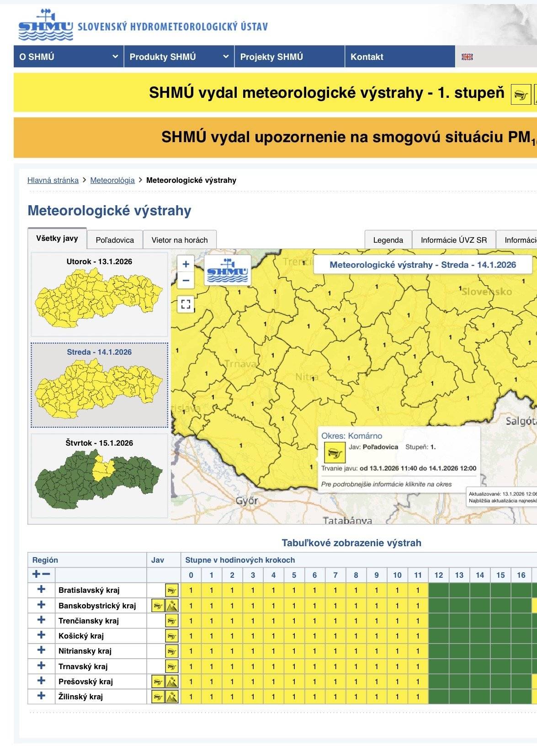Go to Hlavná stránka breadcrumb link
This screenshot has width=537, height=756.
point(53,180)
